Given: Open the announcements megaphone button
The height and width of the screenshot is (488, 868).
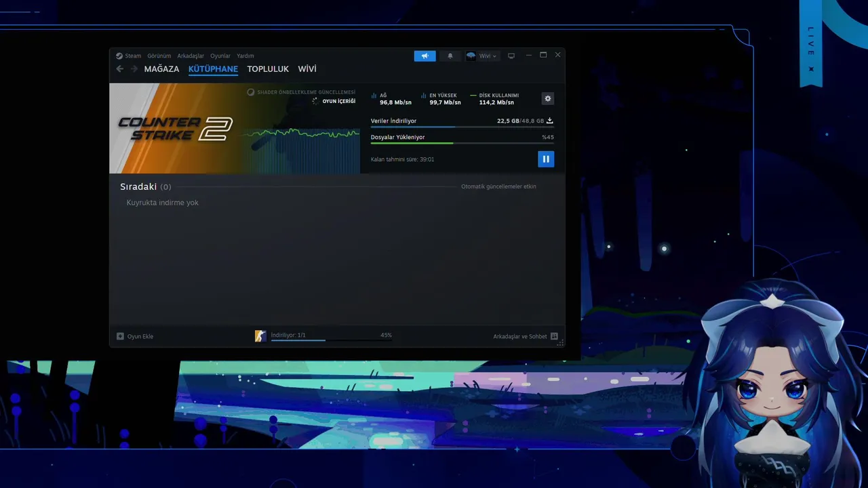Looking at the screenshot, I should point(425,56).
